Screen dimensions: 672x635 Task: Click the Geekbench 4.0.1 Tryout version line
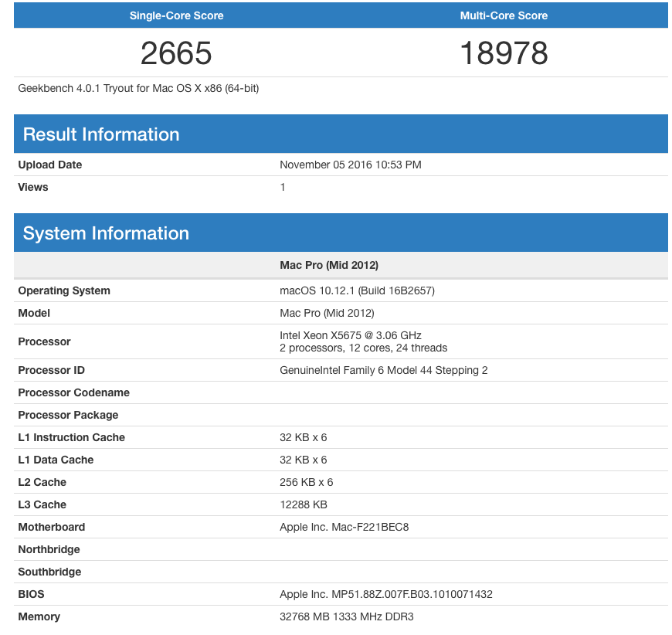(138, 88)
